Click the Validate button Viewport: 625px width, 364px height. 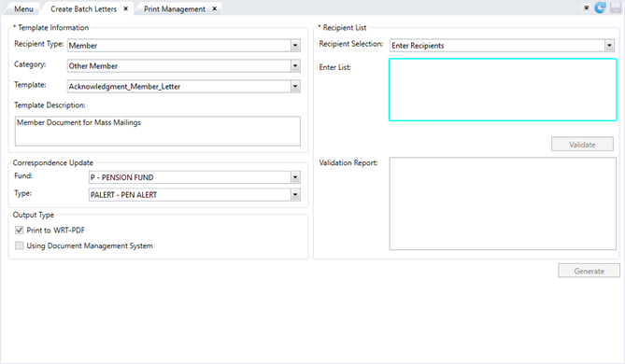pos(582,145)
